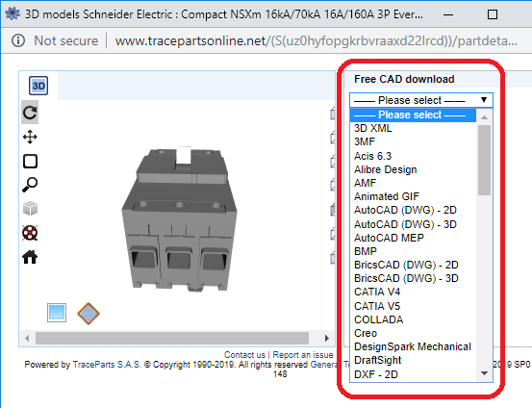This screenshot has width=532, height=408.
Task: Click the crossed-out wheel icon
Action: tap(30, 233)
